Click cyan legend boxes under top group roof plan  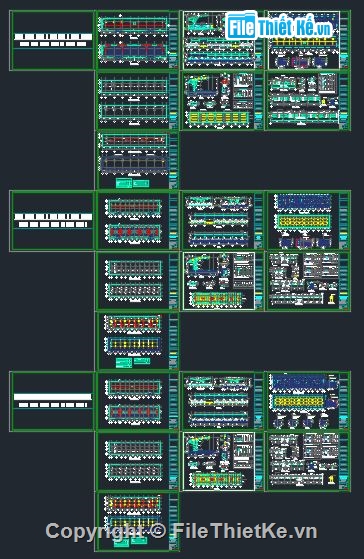click(x=132, y=184)
